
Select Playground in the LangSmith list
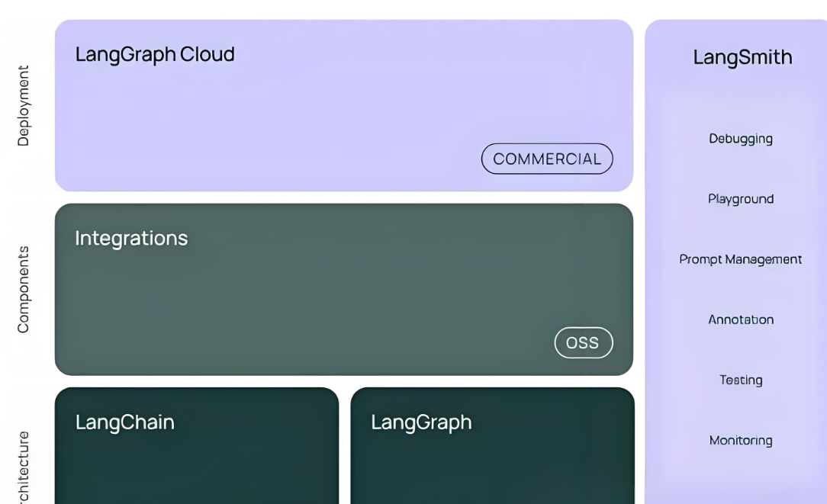[x=741, y=199]
